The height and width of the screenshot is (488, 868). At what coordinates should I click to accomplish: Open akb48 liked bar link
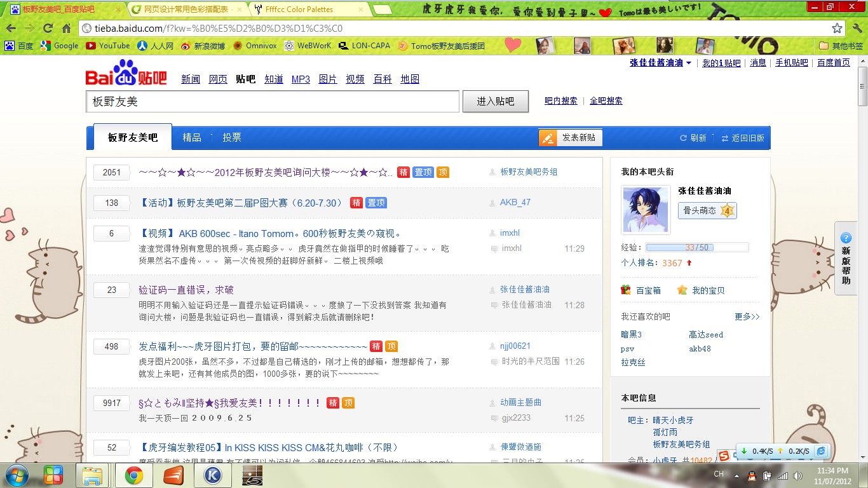(x=700, y=349)
